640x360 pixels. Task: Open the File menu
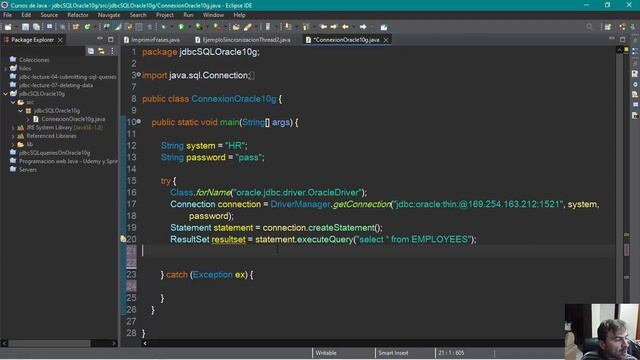click(7, 15)
